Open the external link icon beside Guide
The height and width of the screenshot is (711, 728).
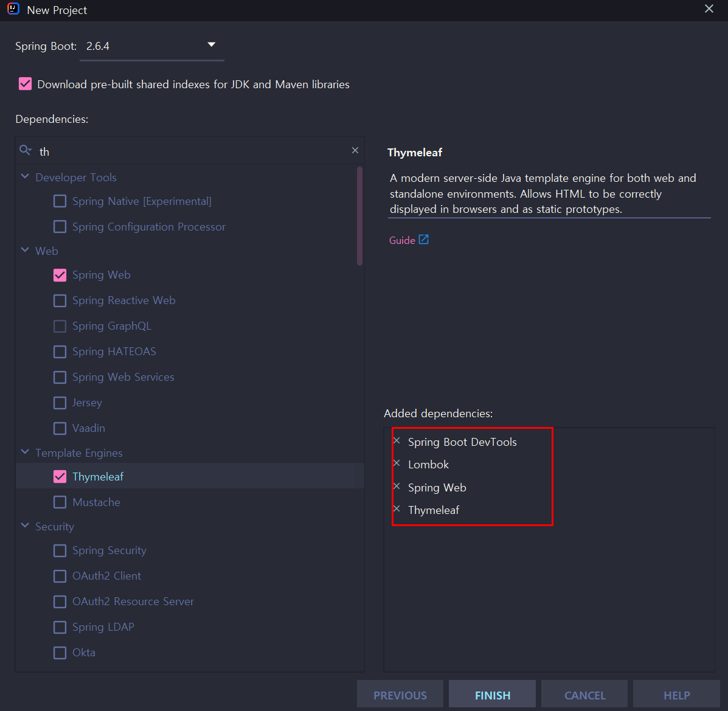423,240
